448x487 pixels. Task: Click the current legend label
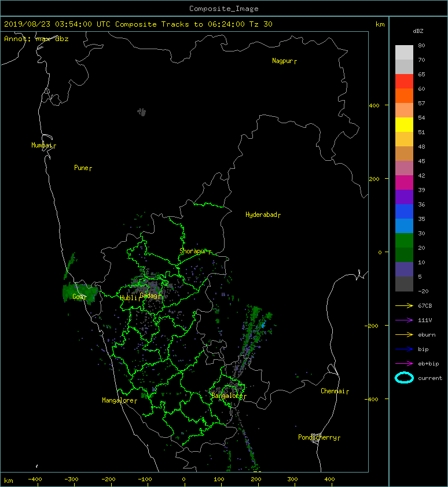pyautogui.click(x=430, y=378)
